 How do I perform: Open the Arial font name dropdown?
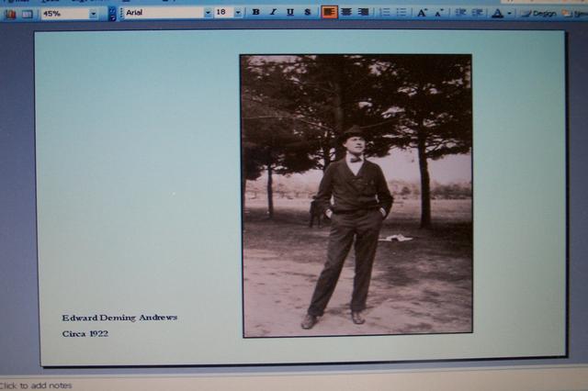(208, 12)
